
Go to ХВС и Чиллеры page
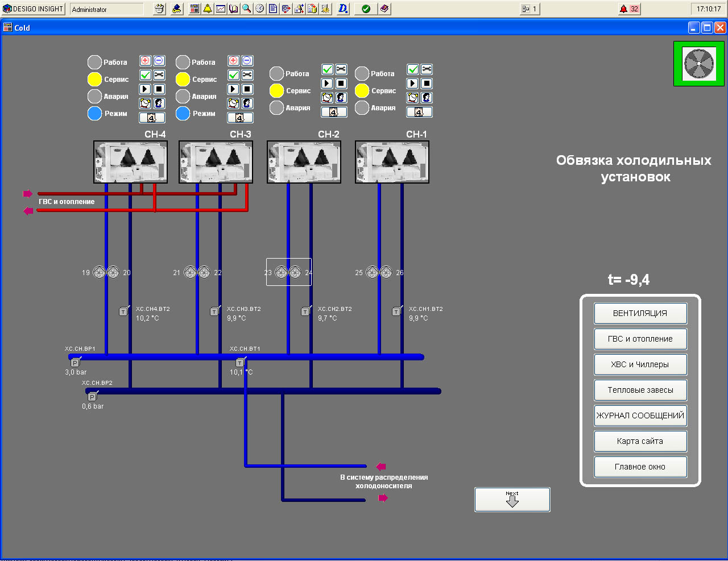coord(640,364)
